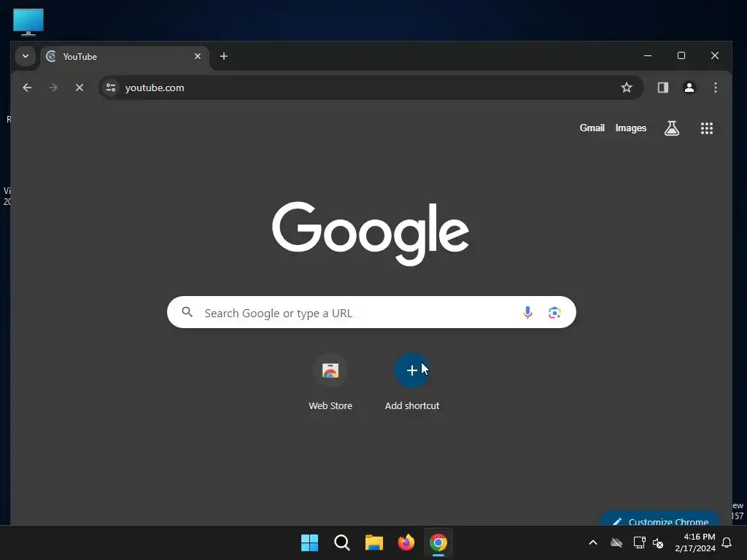Search by image with Google Lens
This screenshot has width=747, height=560.
pyautogui.click(x=554, y=312)
